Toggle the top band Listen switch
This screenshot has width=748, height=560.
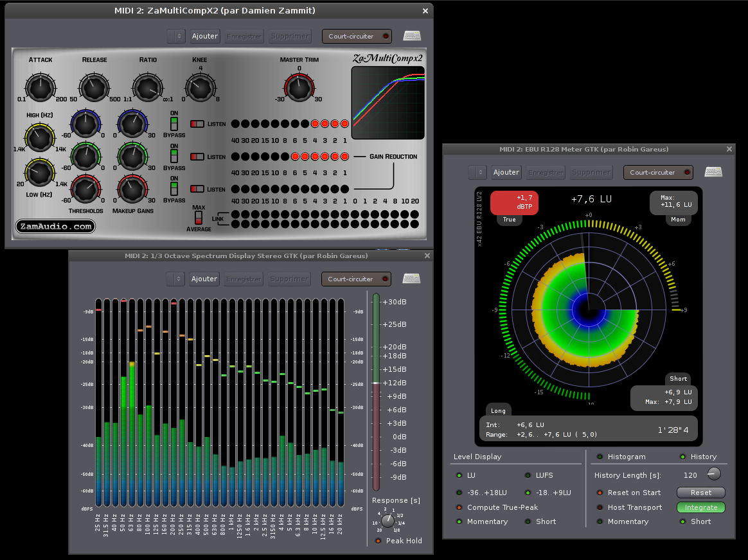tap(198, 123)
